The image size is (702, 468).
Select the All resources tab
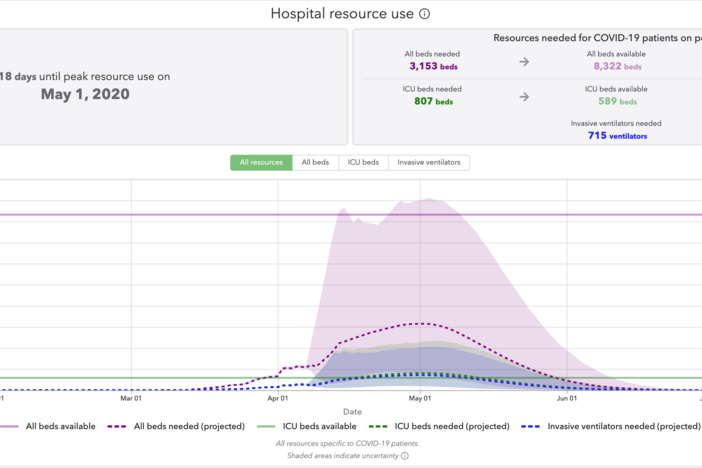click(x=261, y=163)
